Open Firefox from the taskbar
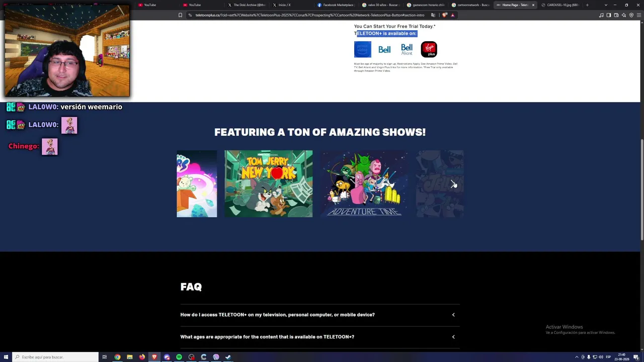The height and width of the screenshot is (362, 644). 142,357
